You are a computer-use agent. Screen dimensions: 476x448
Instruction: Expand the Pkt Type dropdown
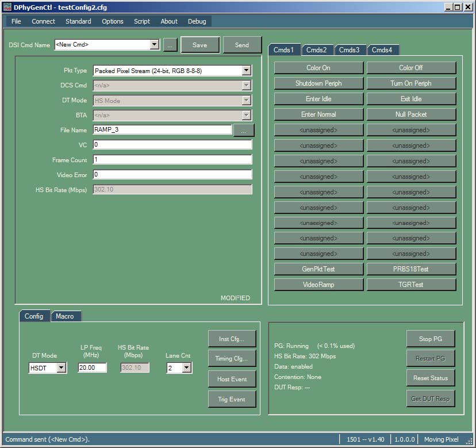point(247,71)
